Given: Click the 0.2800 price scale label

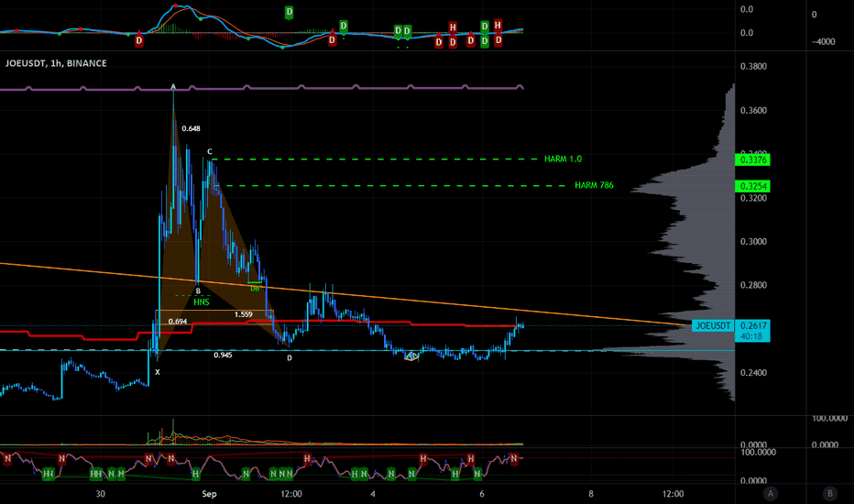Looking at the screenshot, I should 754,285.
